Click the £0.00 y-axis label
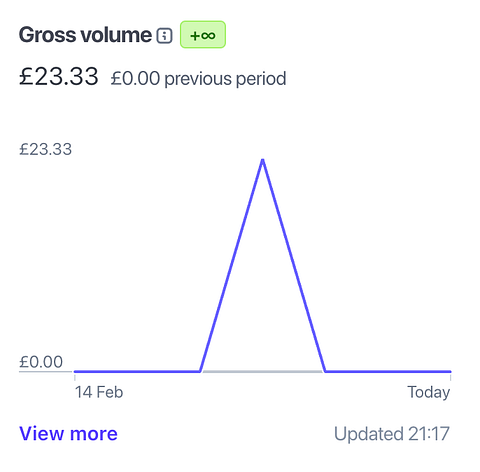 pyautogui.click(x=41, y=362)
